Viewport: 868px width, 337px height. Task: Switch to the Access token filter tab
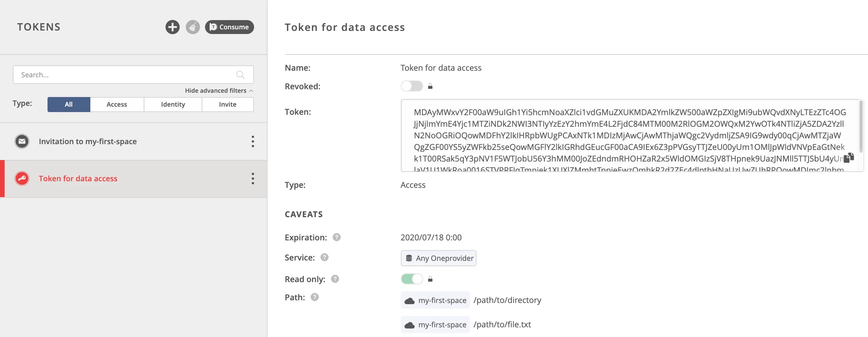(117, 104)
